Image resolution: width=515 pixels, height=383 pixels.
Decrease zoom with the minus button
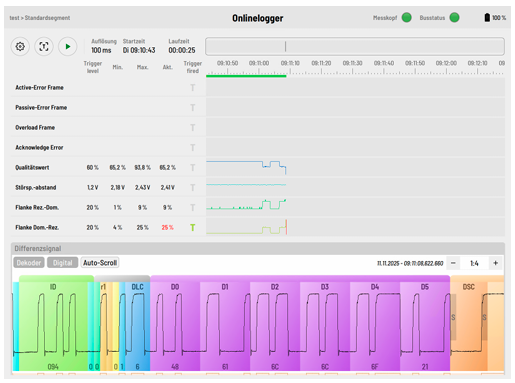[x=453, y=263]
